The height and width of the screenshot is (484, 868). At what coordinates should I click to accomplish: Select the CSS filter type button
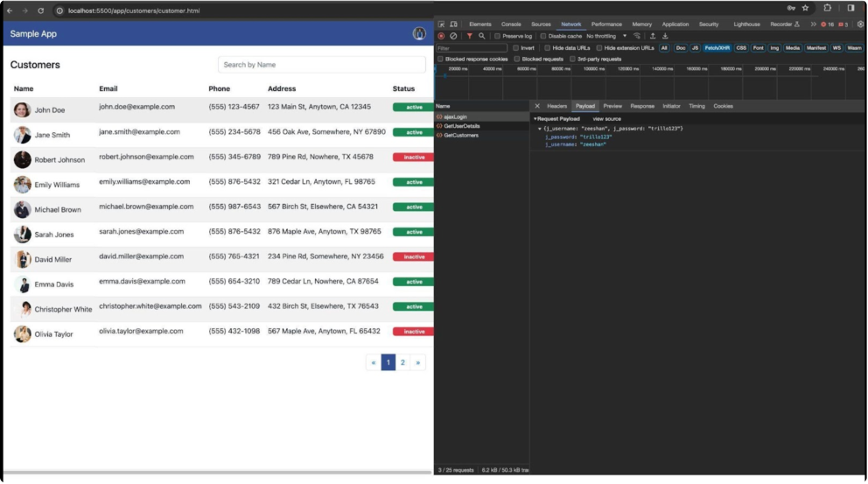(x=740, y=48)
